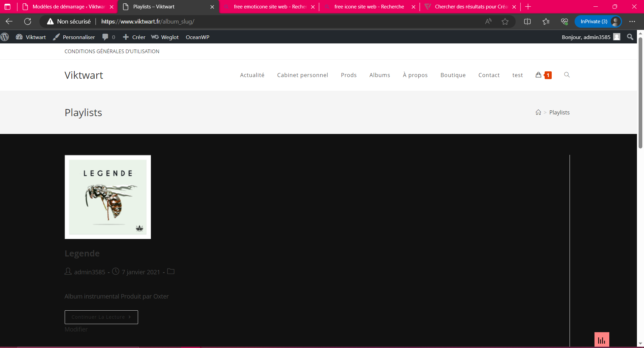644x348 pixels.
Task: Click Créer in admin bar
Action: [x=134, y=37]
